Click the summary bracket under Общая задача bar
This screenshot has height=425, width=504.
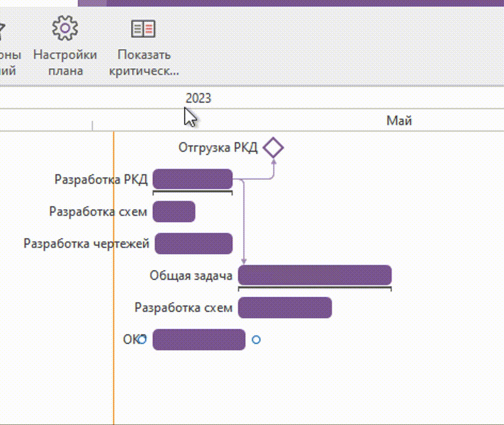(314, 288)
